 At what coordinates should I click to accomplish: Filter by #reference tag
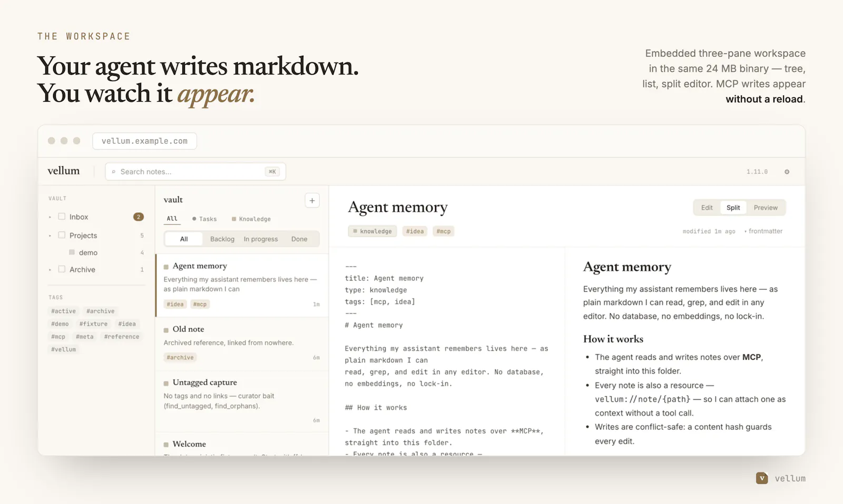(122, 337)
